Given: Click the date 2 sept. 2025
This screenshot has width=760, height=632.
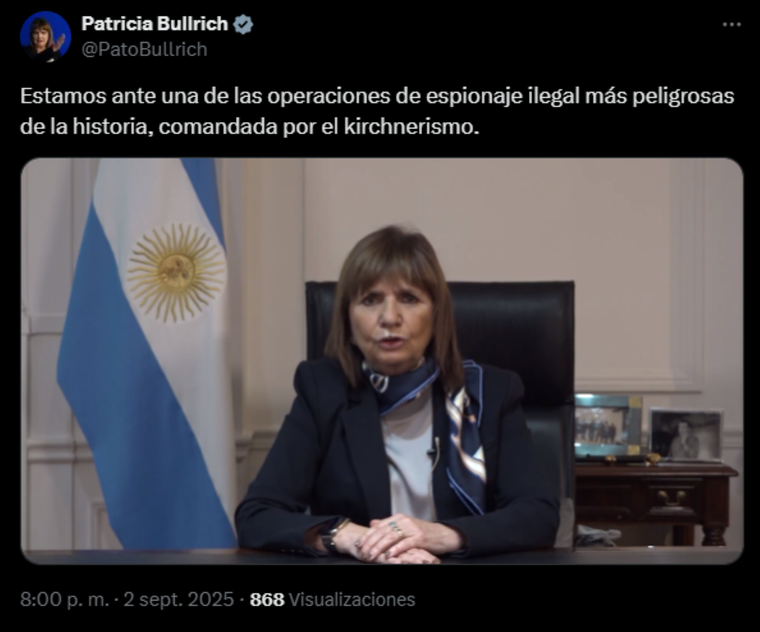Looking at the screenshot, I should (178, 600).
